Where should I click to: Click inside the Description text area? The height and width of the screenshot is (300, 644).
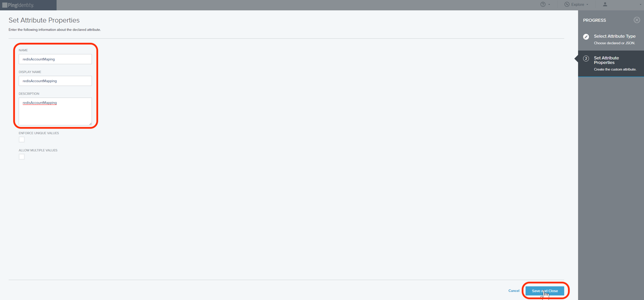pos(55,111)
